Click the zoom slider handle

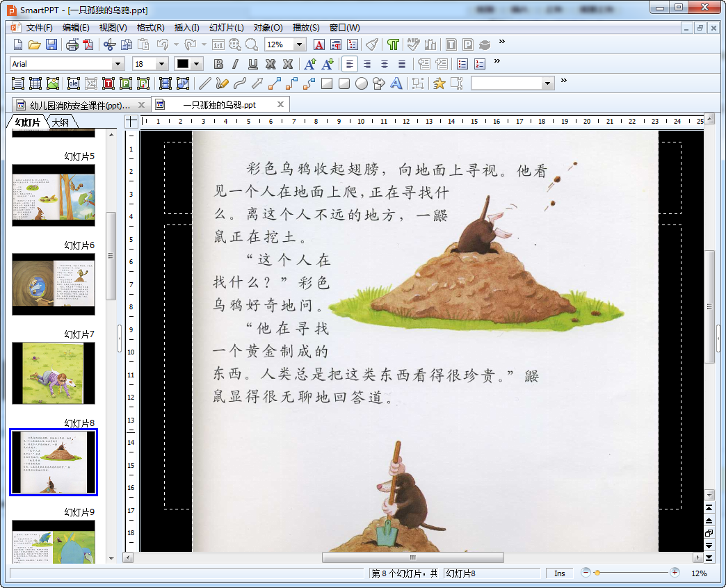[x=597, y=573]
